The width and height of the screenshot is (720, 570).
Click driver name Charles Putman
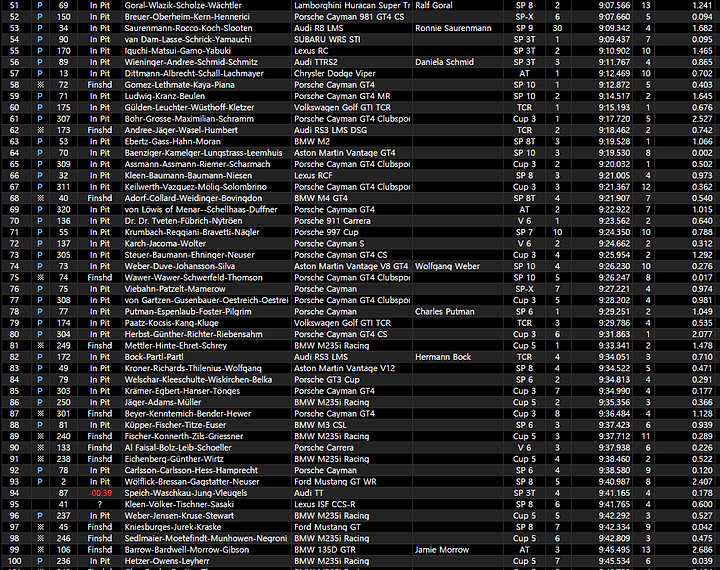pyautogui.click(x=444, y=312)
